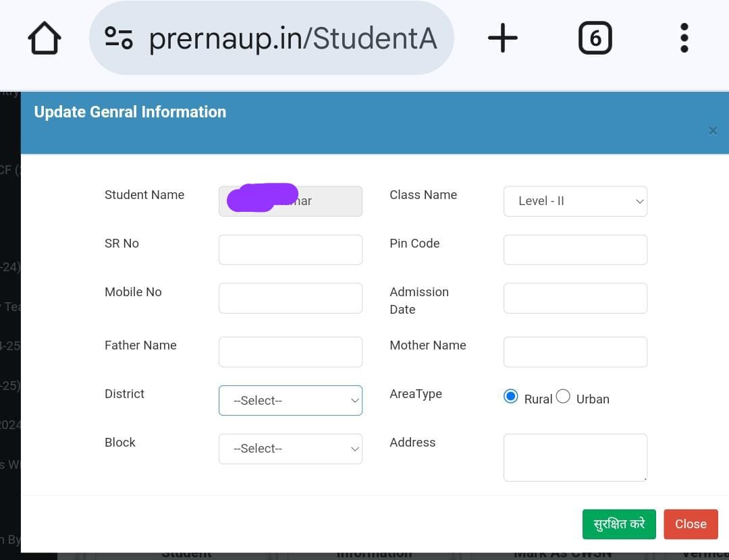Click into the Mother Name field

(x=575, y=352)
